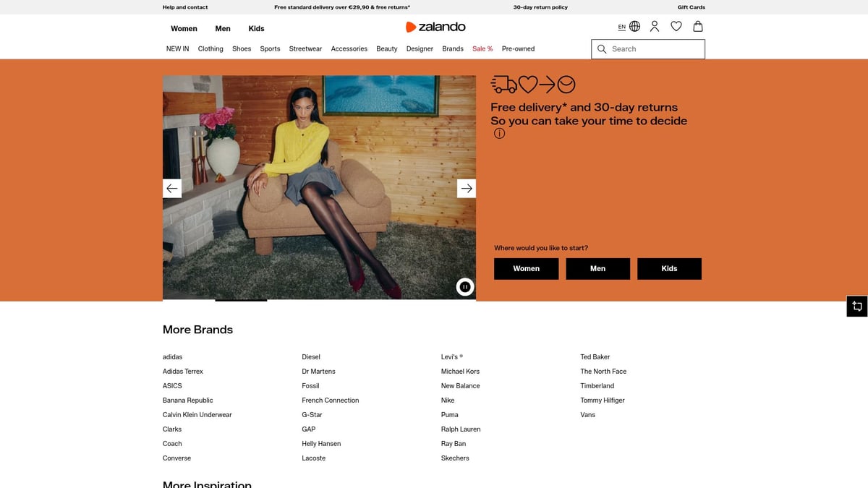Open the Coach brand link

pyautogui.click(x=172, y=444)
